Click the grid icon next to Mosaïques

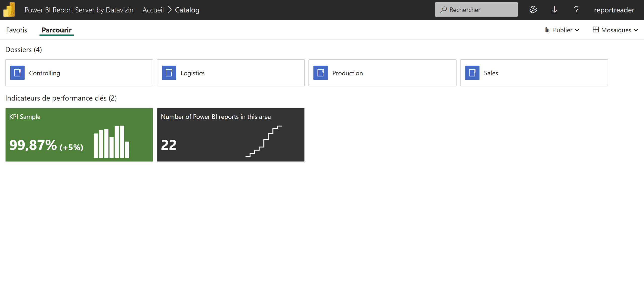click(x=596, y=30)
